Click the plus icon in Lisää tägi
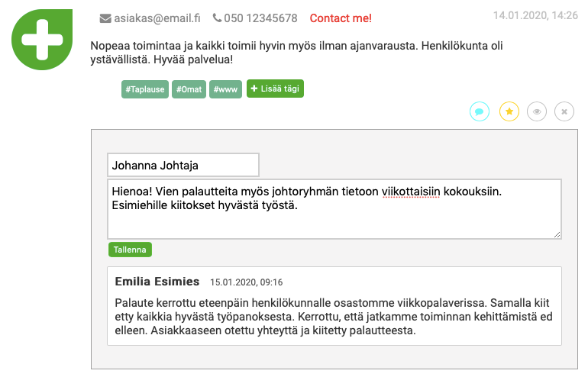This screenshot has width=588, height=377. click(254, 89)
